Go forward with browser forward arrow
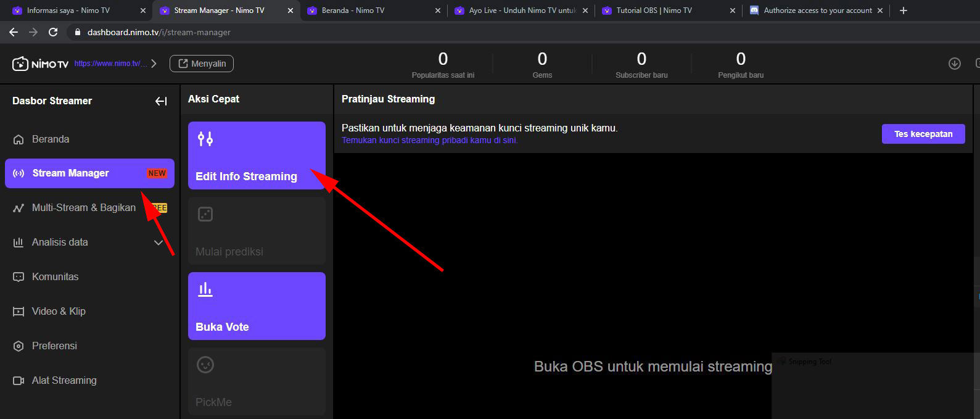This screenshot has height=419, width=980. [33, 32]
